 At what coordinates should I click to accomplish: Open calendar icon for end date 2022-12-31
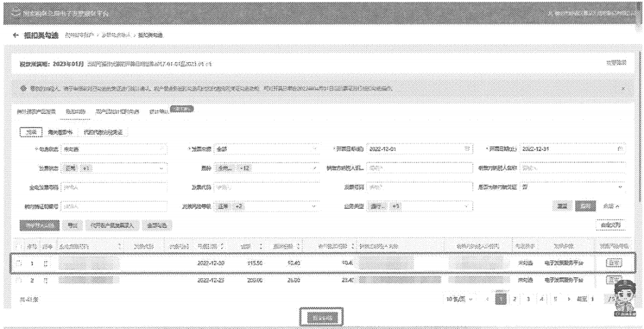tap(620, 148)
